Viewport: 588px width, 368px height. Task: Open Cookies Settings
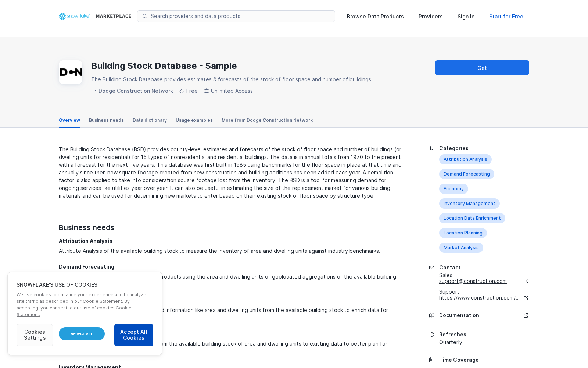[x=35, y=335]
